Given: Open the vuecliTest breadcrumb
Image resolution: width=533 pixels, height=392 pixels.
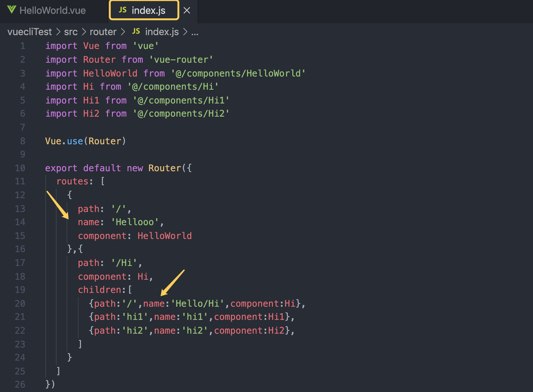Looking at the screenshot, I should click(x=30, y=32).
